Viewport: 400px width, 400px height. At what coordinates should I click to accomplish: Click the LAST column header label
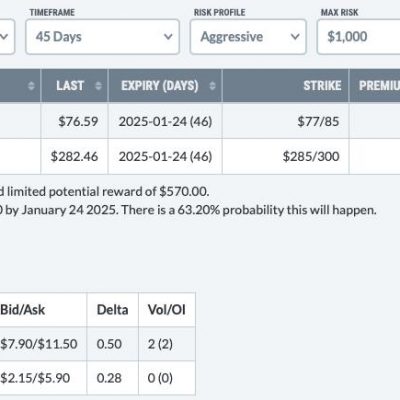(70, 86)
